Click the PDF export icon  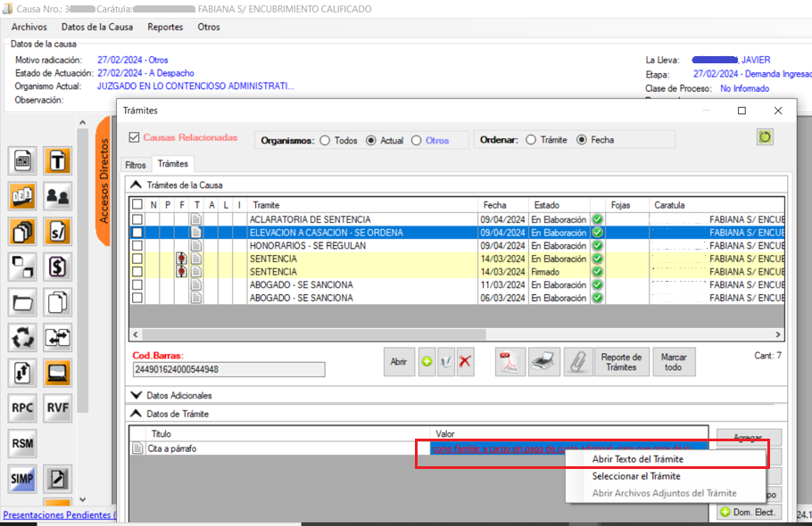click(x=510, y=362)
